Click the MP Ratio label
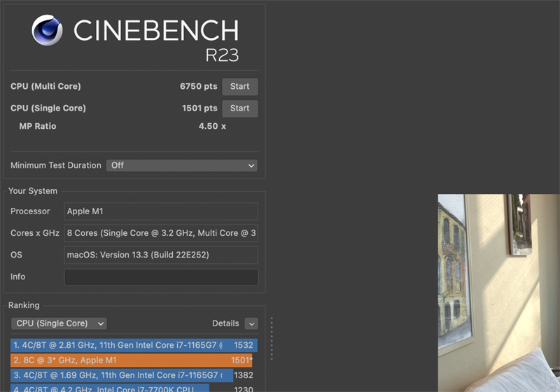 pyautogui.click(x=38, y=127)
